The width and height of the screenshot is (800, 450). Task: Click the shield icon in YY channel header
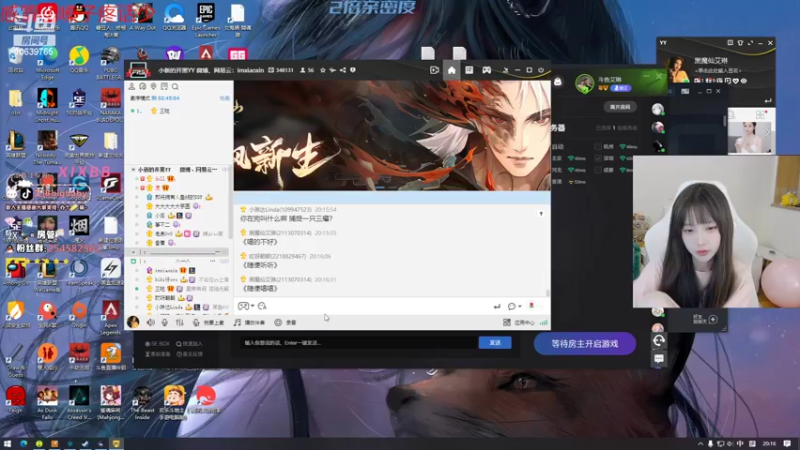353,70
